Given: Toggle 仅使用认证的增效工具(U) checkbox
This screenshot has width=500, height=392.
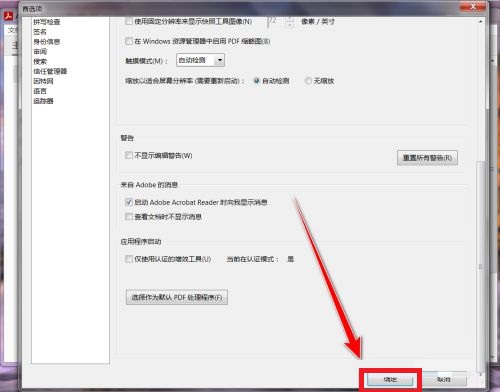Looking at the screenshot, I should click(129, 259).
